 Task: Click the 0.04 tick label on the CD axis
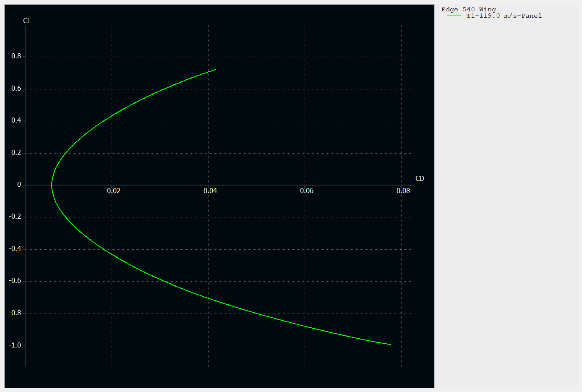[x=211, y=191]
